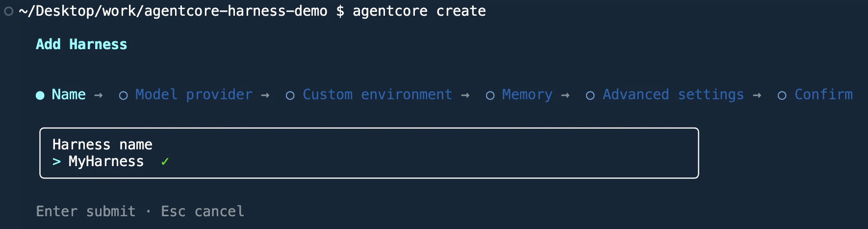The width and height of the screenshot is (868, 229).
Task: Click the green checkmark next to MyHarness
Action: tap(165, 161)
